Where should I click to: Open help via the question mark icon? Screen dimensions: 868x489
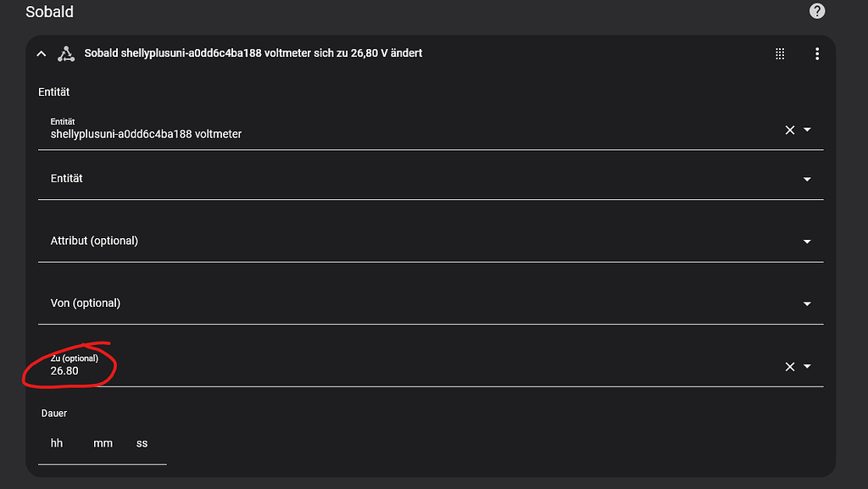point(816,11)
